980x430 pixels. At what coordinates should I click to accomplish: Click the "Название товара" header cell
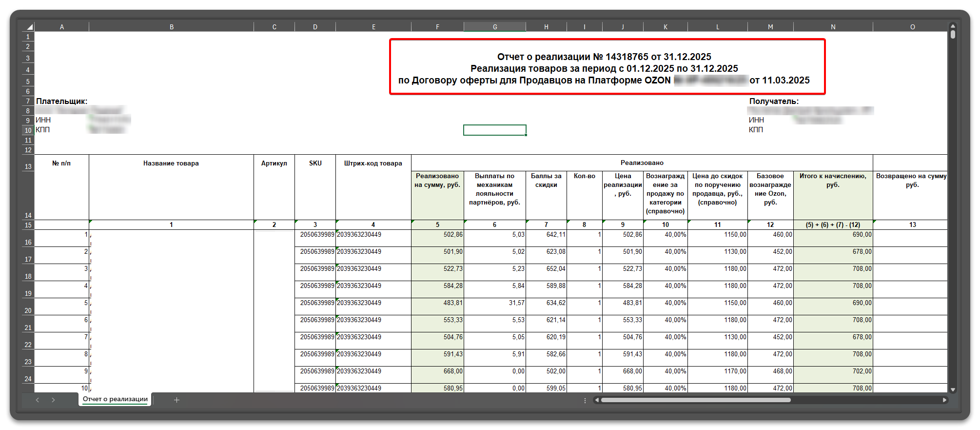tap(171, 164)
